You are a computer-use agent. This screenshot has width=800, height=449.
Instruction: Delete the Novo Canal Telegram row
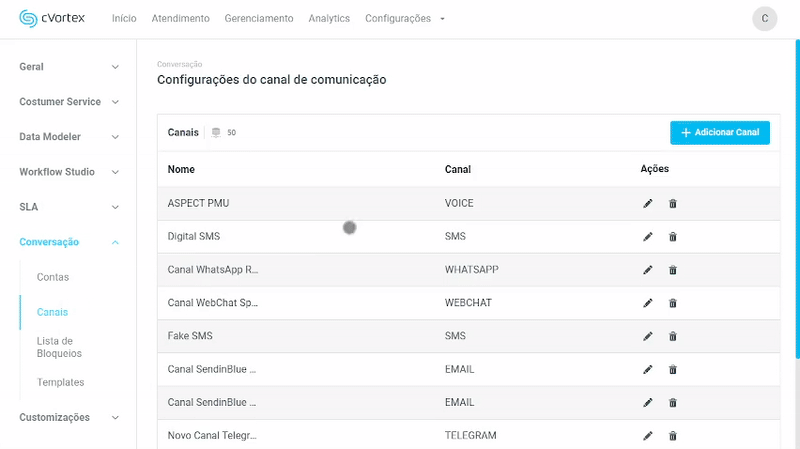pyautogui.click(x=672, y=436)
